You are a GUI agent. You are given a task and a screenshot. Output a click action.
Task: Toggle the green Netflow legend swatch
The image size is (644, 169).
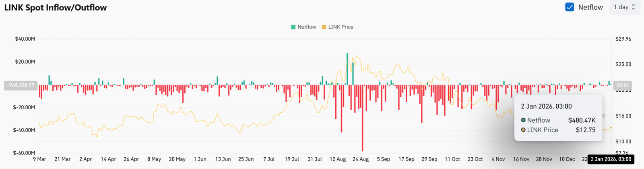(293, 27)
